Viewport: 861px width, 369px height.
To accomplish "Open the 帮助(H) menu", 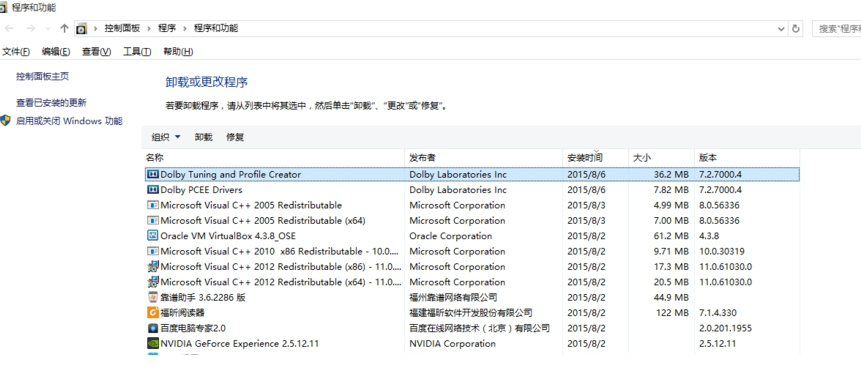I will click(x=178, y=52).
